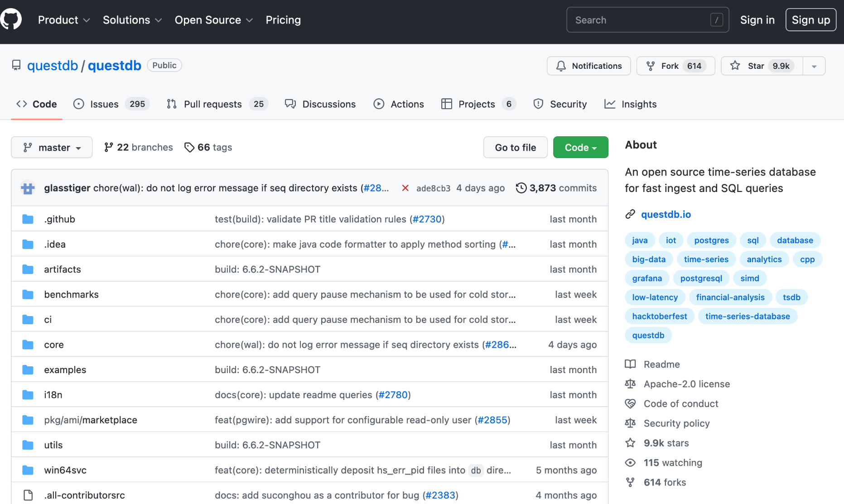Click the postgres topic tag

(711, 240)
